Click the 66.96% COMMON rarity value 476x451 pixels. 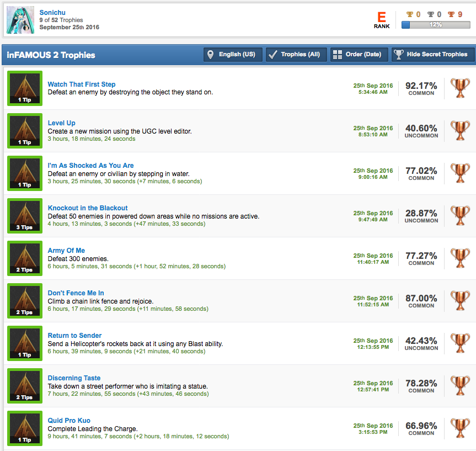pyautogui.click(x=421, y=429)
